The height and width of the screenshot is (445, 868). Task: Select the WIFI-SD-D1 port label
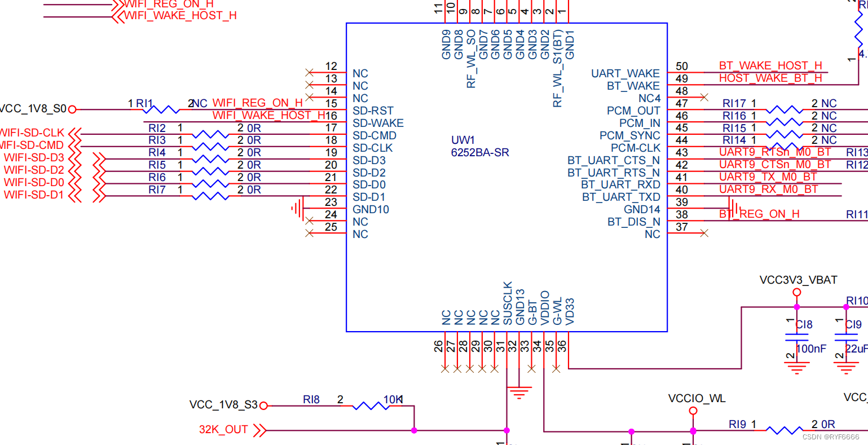pyautogui.click(x=34, y=195)
